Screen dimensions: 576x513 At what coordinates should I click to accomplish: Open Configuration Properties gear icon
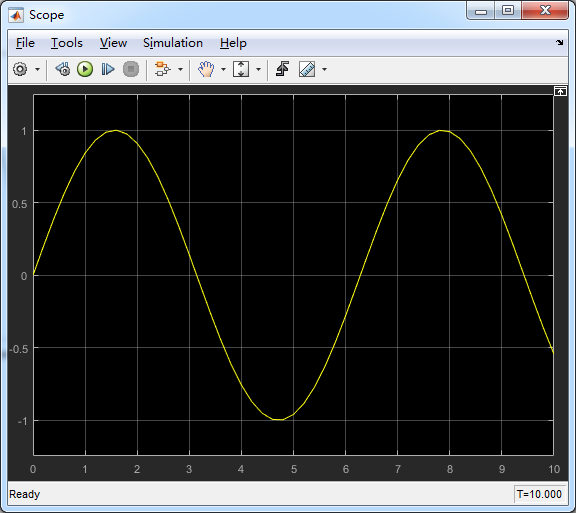coord(20,69)
